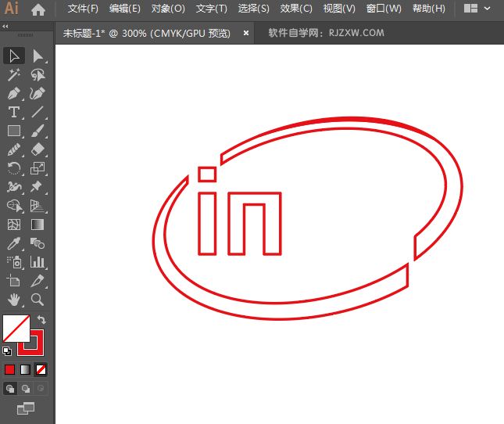504x424 pixels.
Task: Open the 文件(F) menu
Action: click(83, 9)
